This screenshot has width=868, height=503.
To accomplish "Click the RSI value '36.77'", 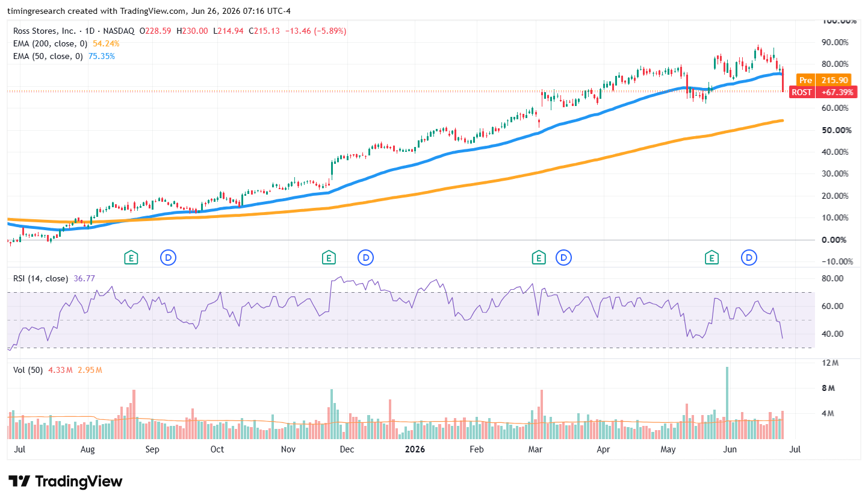I will (x=84, y=278).
